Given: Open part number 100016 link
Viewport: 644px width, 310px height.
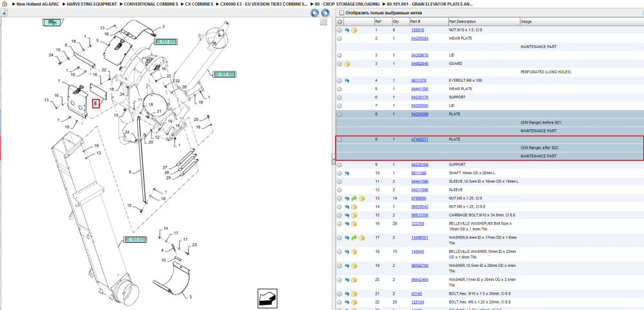Looking at the screenshot, I should 418,30.
